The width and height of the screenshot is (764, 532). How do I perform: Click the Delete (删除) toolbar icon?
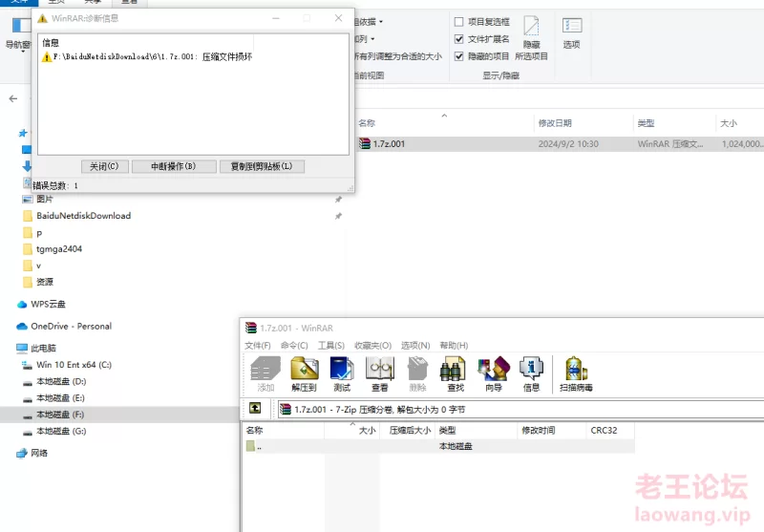tap(417, 373)
